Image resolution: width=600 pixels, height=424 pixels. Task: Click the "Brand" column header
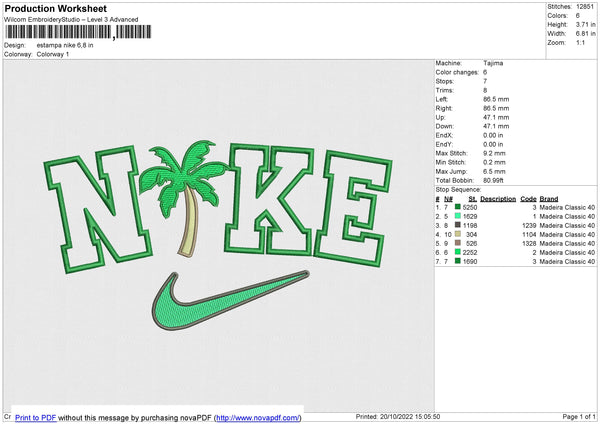pyautogui.click(x=549, y=199)
